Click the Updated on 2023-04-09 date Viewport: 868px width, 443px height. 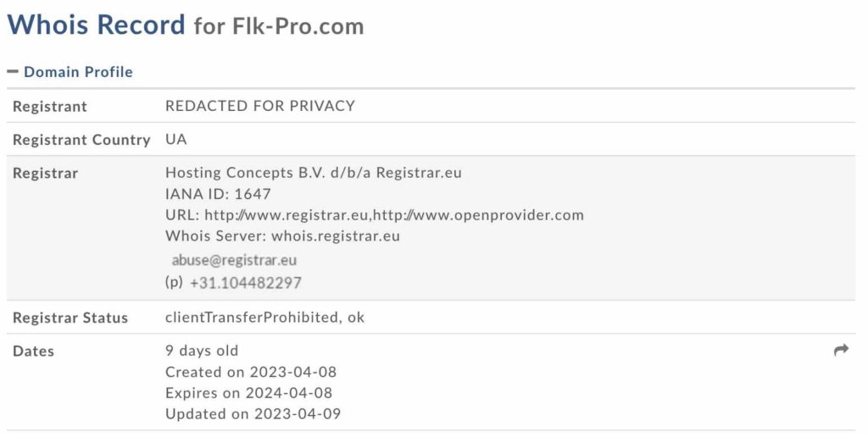[253, 413]
